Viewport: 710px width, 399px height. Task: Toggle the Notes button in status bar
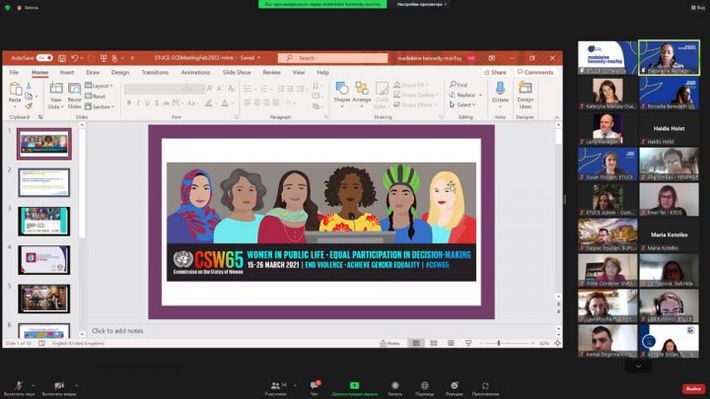pos(390,343)
